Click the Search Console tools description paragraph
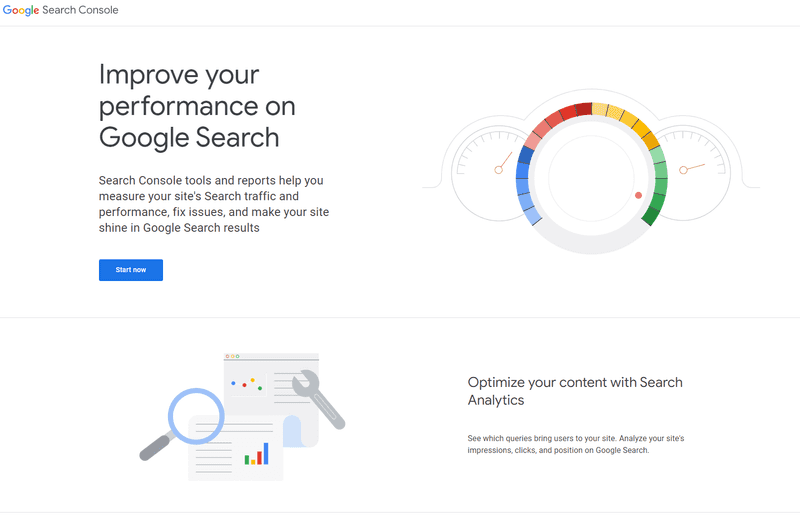Screen dimensions: 800x530 point(213,204)
